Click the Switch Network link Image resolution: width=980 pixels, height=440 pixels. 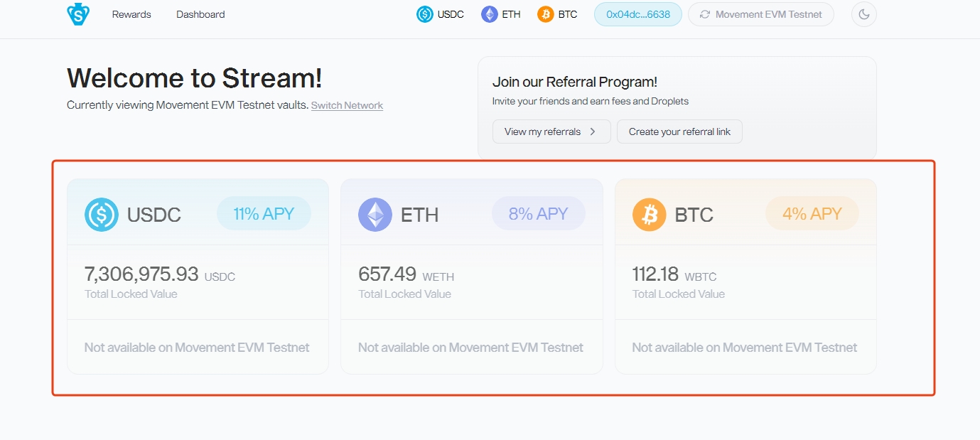(347, 105)
